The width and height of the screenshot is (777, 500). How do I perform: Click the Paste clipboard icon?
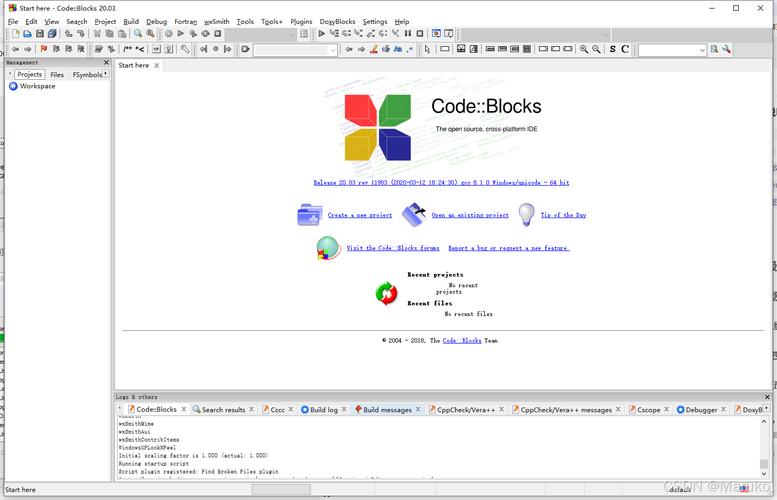(121, 34)
